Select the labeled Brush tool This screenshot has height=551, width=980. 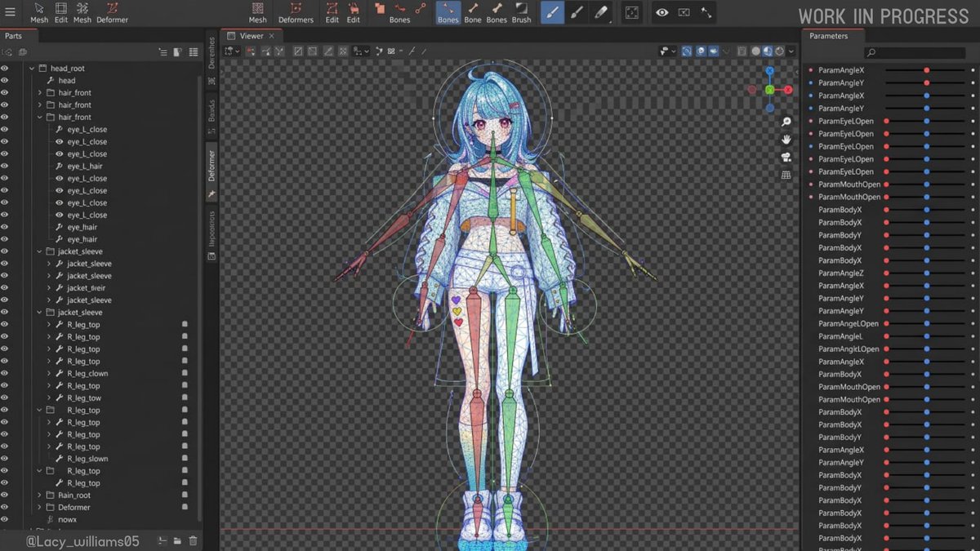click(x=522, y=13)
